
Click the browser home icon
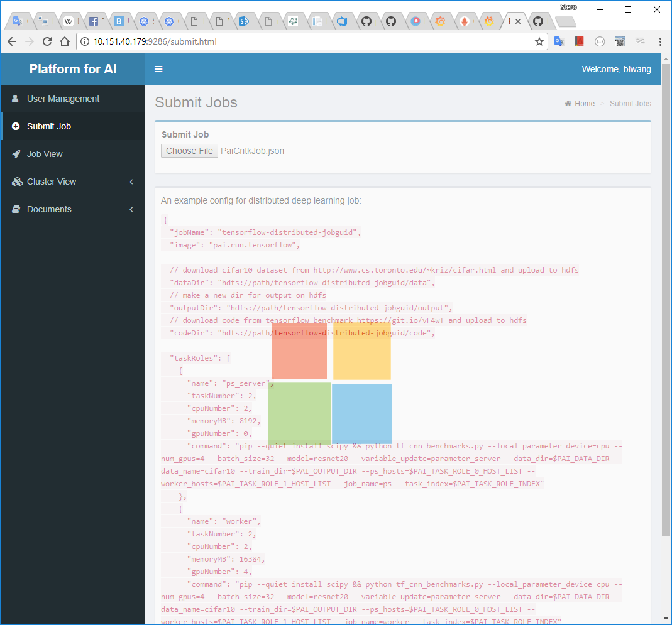65,41
